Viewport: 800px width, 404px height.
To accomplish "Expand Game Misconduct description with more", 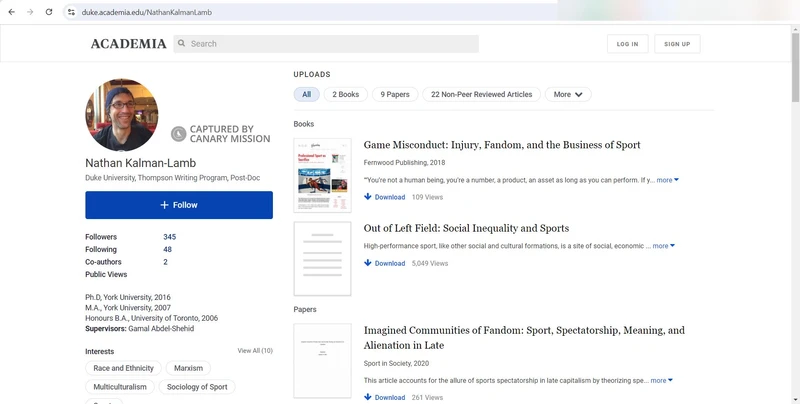I will [667, 180].
